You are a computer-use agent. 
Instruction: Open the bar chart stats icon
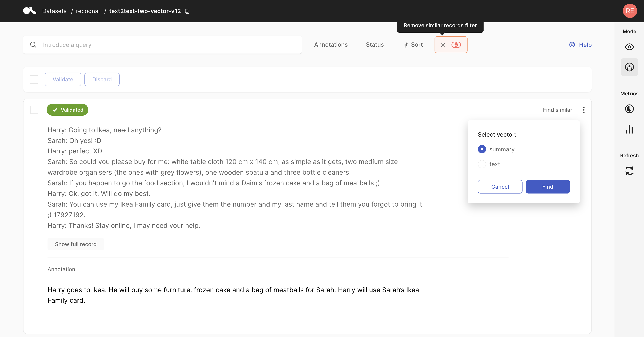(x=629, y=129)
